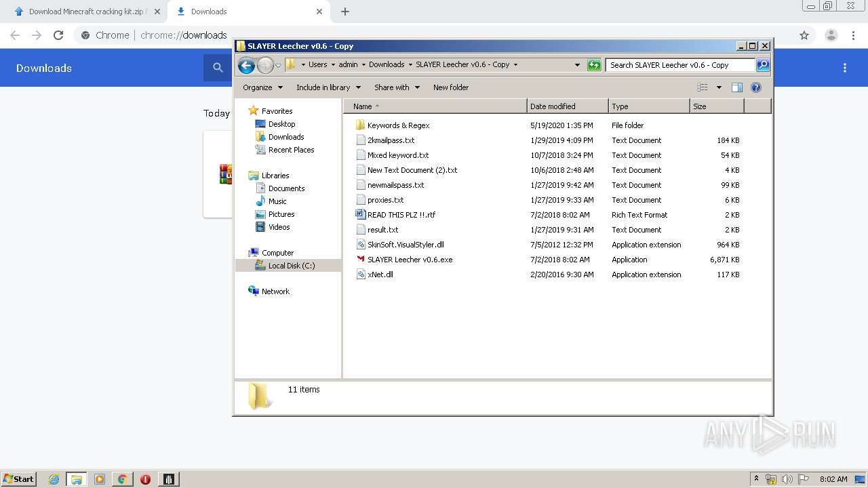Select Network in navigation pane
This screenshot has height=488, width=868.
275,291
